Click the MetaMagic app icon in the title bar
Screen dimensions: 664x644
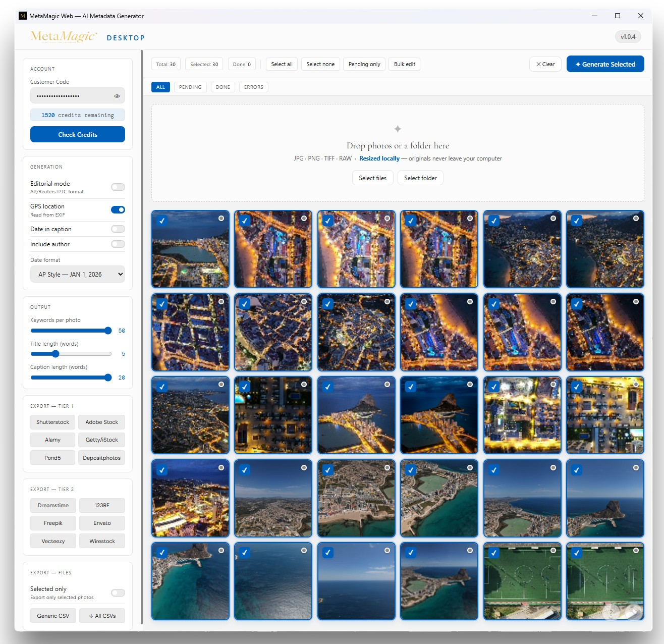23,16
